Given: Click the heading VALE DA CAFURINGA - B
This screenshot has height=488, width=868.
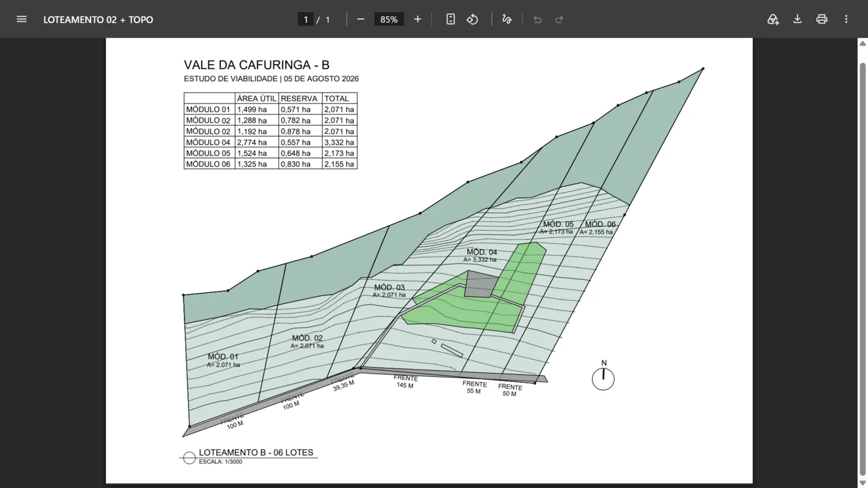Looking at the screenshot, I should [x=257, y=65].
